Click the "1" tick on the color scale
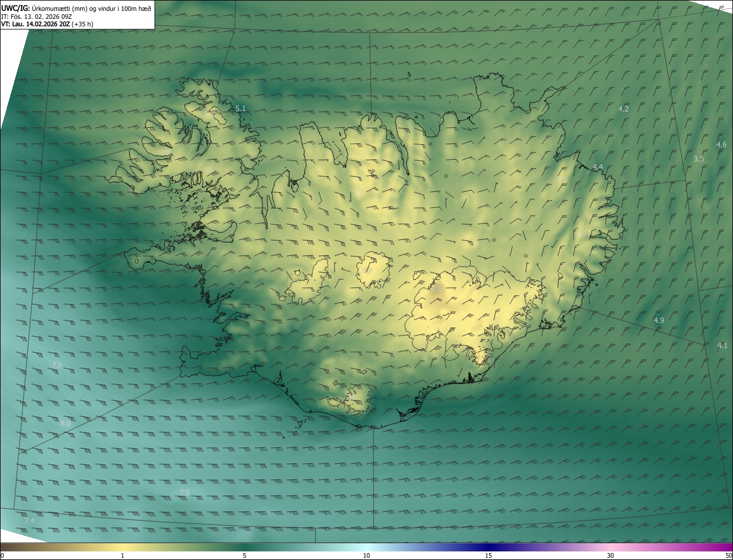 [x=123, y=555]
